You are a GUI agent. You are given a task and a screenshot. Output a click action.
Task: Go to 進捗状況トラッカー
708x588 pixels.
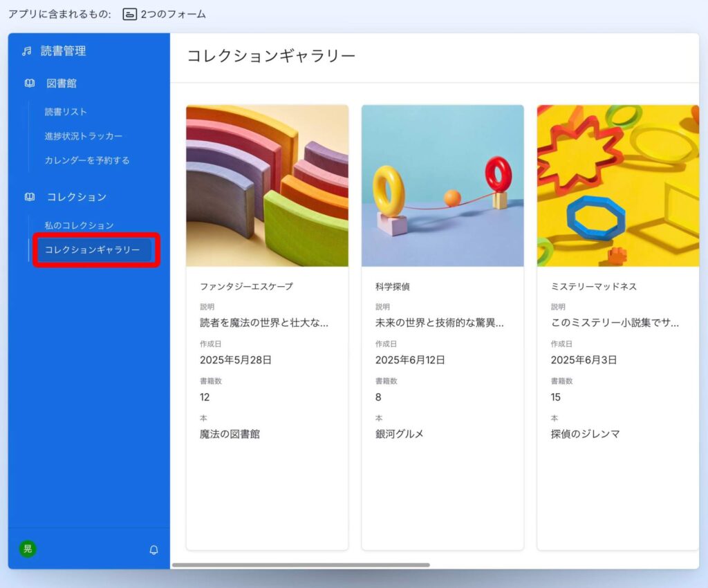click(x=84, y=136)
